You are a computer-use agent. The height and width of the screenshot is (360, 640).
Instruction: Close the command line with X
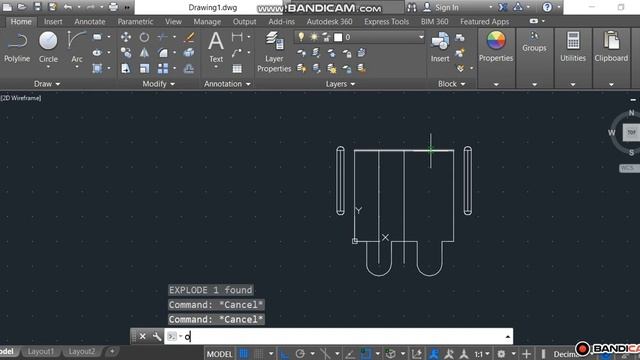[142, 336]
